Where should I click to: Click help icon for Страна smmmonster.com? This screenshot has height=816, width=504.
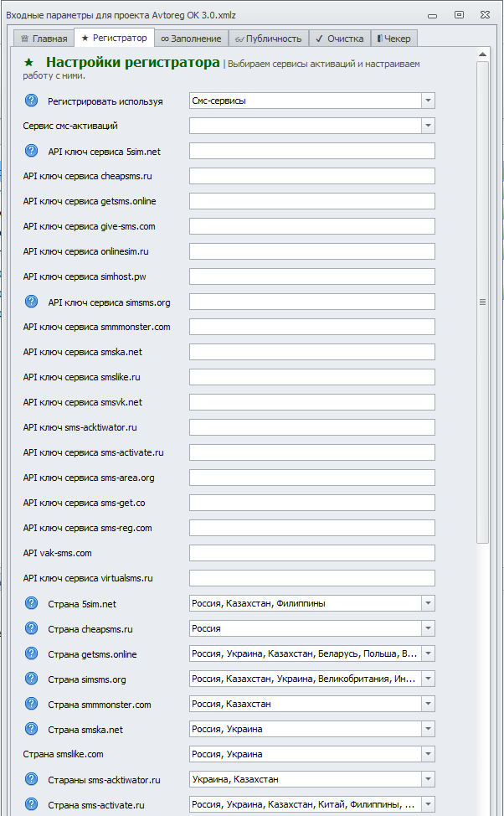32,704
